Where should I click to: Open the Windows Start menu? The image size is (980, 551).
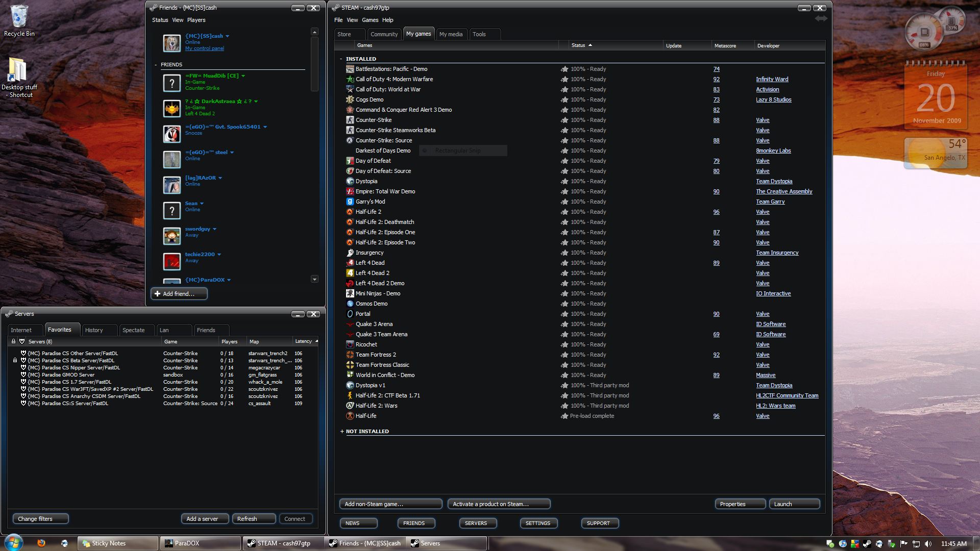point(13,542)
